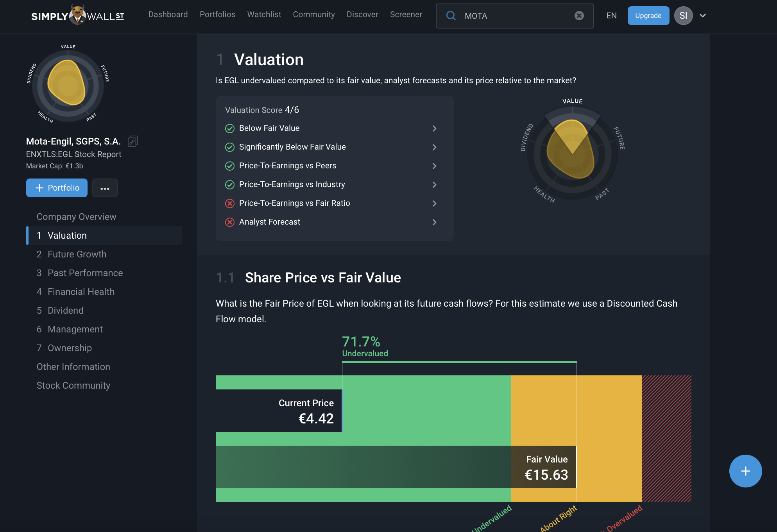Click the green check next to Below Fair Value

(230, 129)
